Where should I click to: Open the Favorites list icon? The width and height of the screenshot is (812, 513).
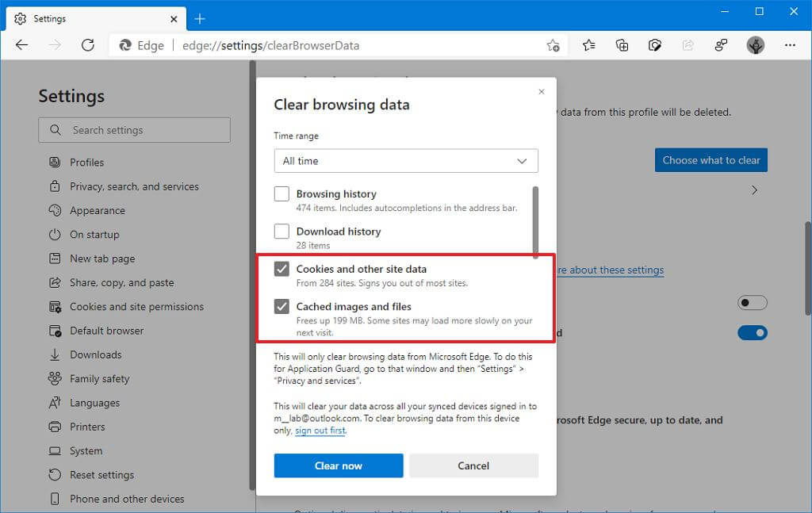pyautogui.click(x=589, y=45)
